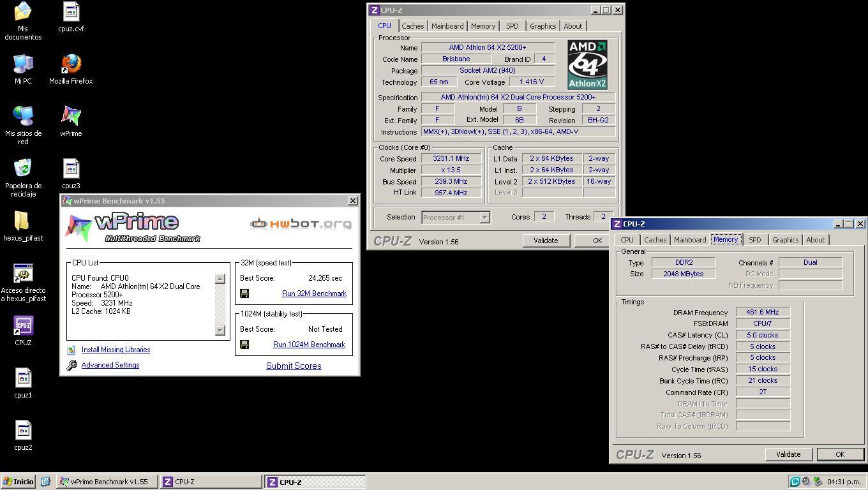
Task: Switch to Caches tab in CPU window
Action: click(412, 26)
